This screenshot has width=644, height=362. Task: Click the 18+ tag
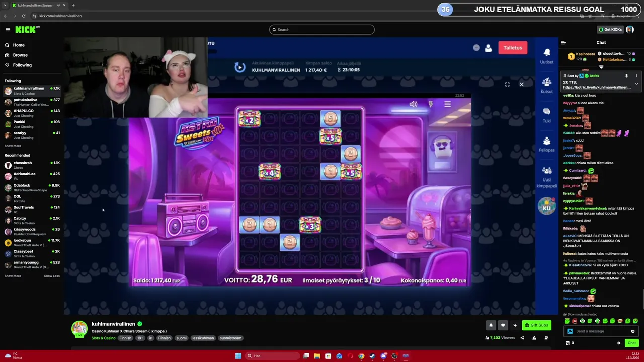140,338
